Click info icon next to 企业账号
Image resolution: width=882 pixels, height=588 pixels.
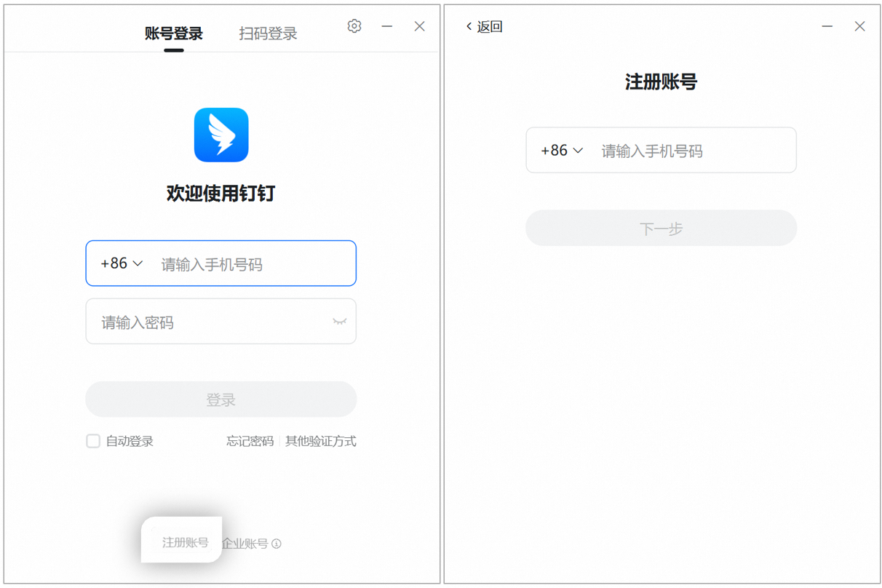coord(277,544)
